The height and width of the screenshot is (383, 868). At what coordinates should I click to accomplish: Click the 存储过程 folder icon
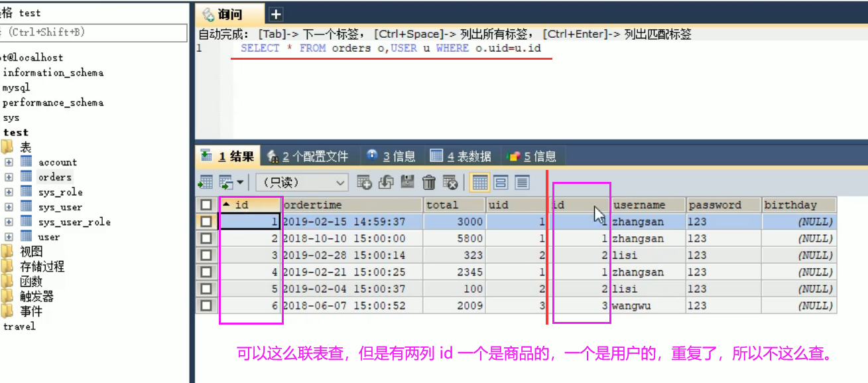point(7,266)
